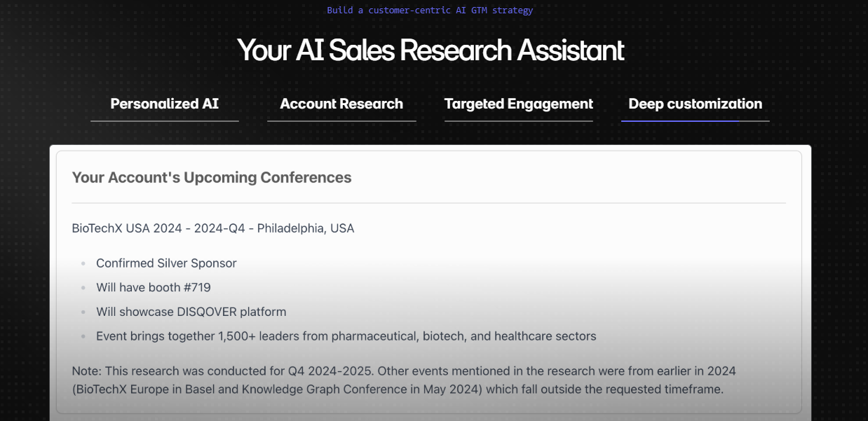This screenshot has width=868, height=421.
Task: Click the 'Build a customer-centric AI GTM strategy' tagline
Action: [x=430, y=11]
